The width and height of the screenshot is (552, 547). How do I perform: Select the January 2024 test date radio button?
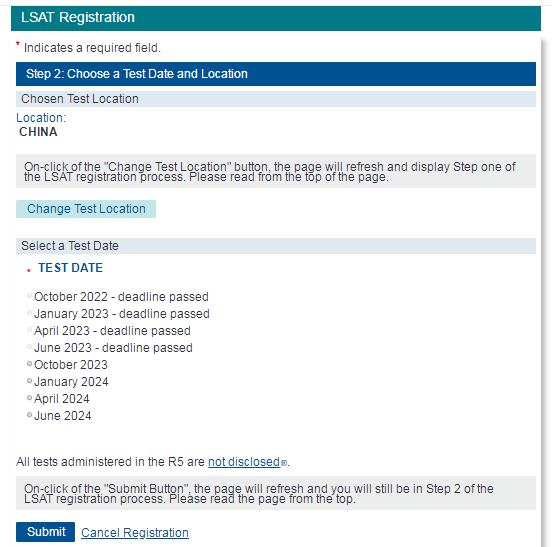pos(30,381)
